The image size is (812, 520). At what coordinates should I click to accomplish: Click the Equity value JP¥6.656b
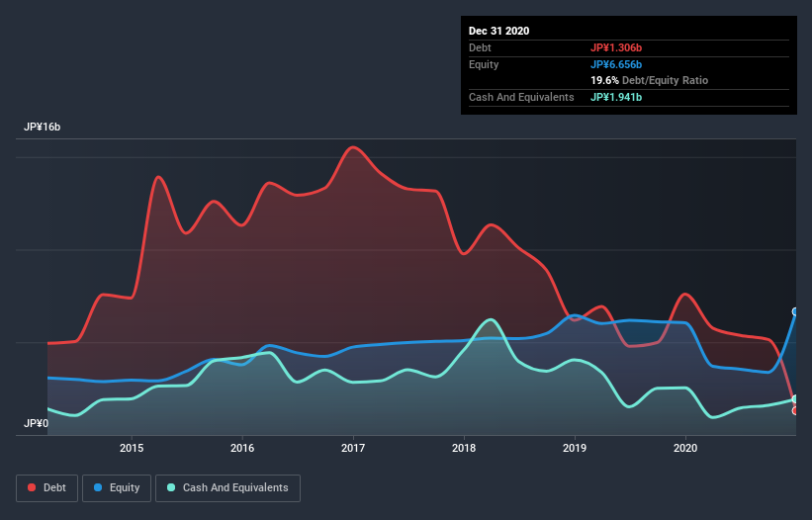(616, 64)
